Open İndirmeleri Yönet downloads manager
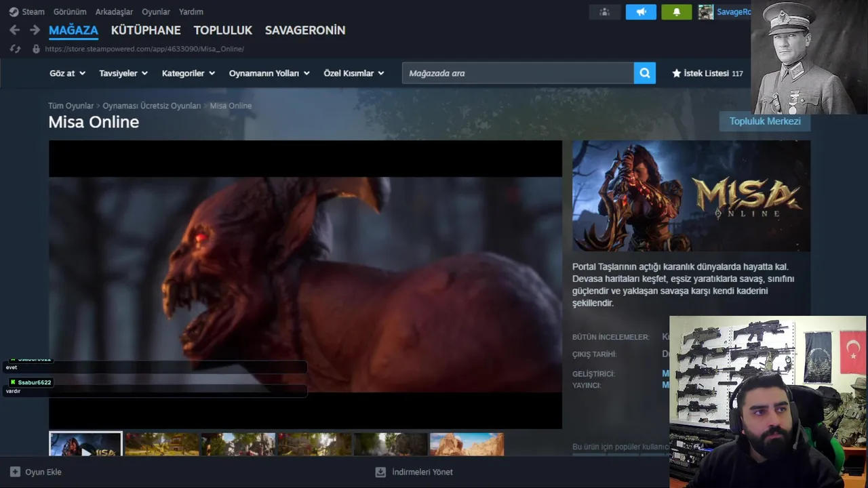 (x=414, y=472)
